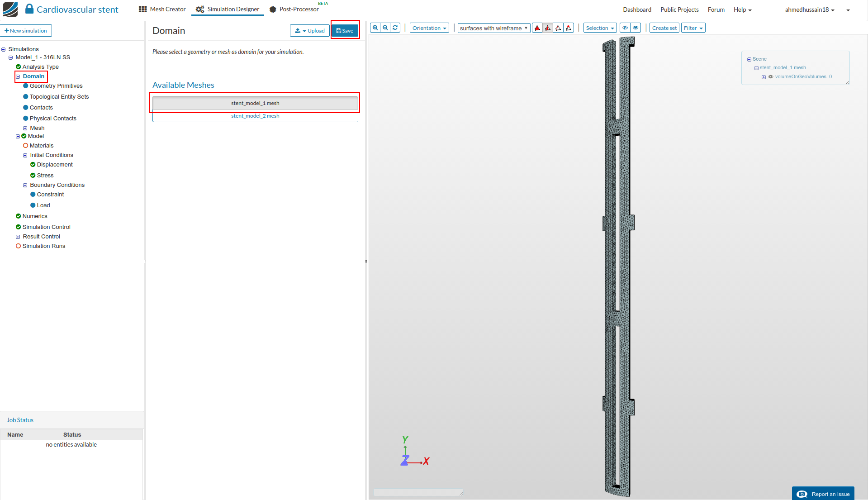The height and width of the screenshot is (500, 868).
Task: Select node picking mode pyramid icon
Action: (x=569, y=28)
